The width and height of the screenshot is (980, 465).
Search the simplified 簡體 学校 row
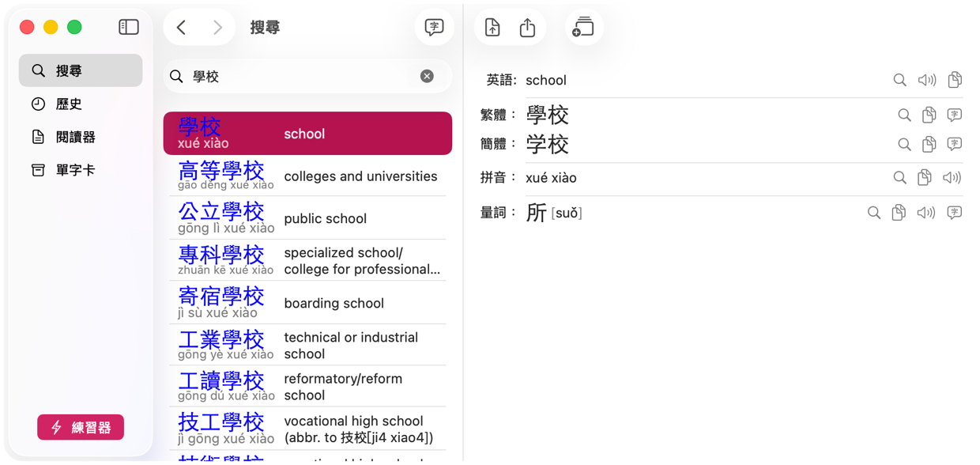pyautogui.click(x=904, y=145)
